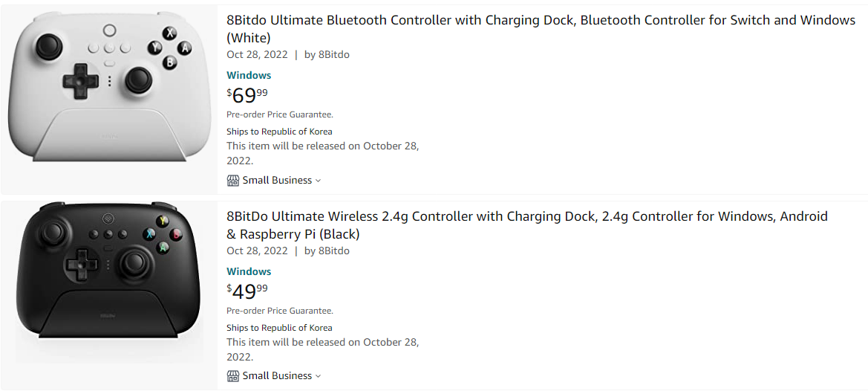
Task: Expand Small Business chevron under the $49.99 listing
Action: (x=319, y=376)
